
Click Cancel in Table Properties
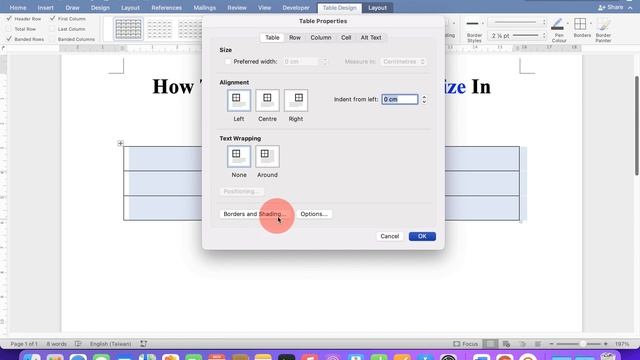(390, 236)
